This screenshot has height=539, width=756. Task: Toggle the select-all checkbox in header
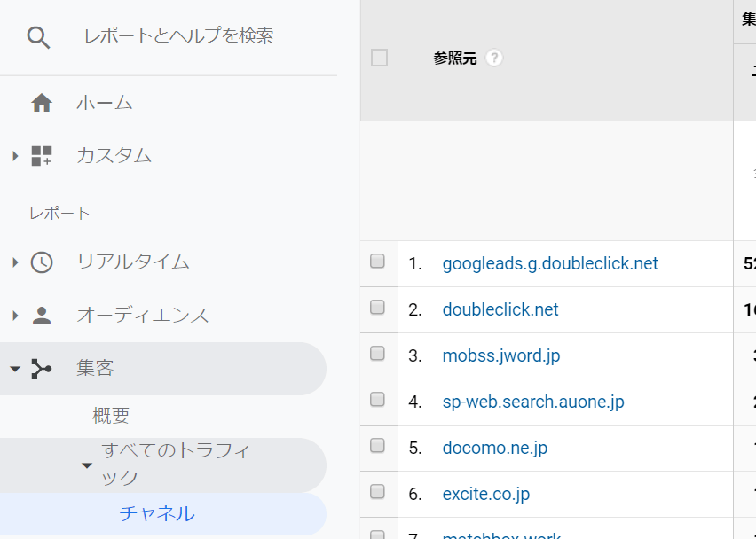click(x=380, y=58)
